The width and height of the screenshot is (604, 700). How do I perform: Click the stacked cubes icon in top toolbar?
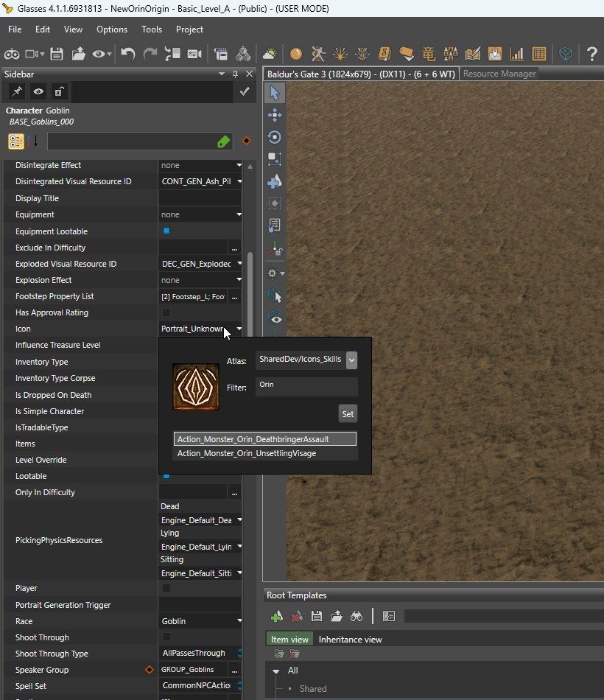(243, 54)
